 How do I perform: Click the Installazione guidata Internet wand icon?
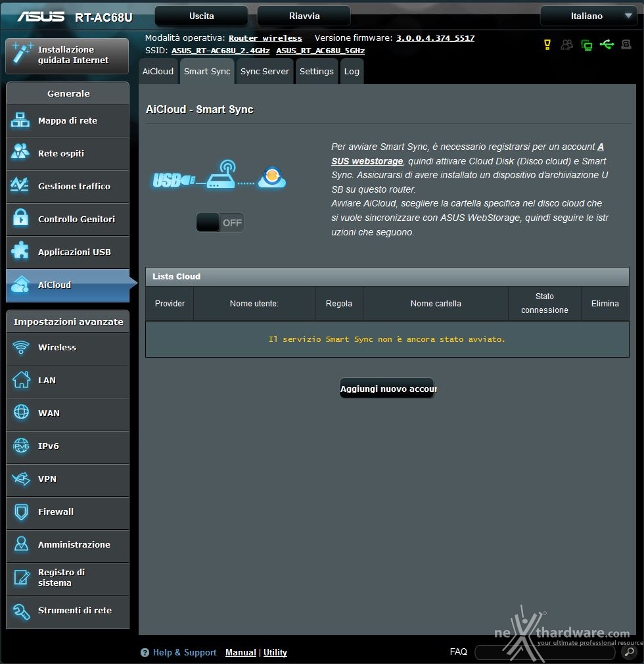(x=21, y=54)
